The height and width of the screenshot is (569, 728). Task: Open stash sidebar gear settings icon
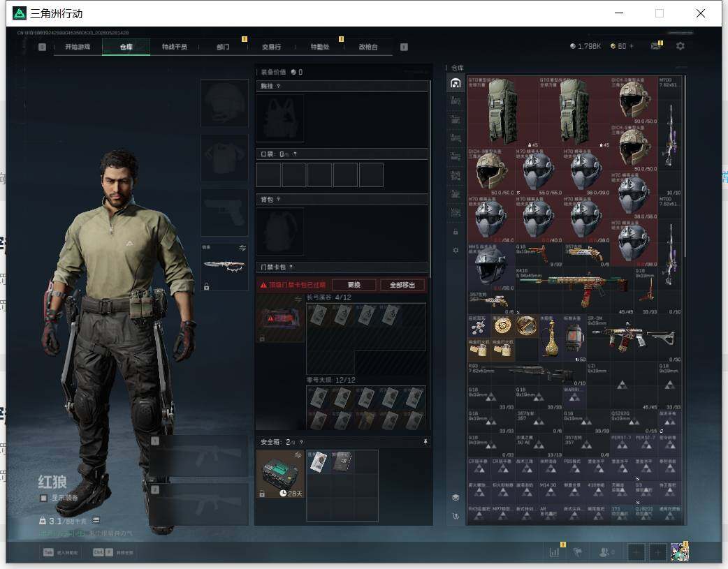pos(456,250)
